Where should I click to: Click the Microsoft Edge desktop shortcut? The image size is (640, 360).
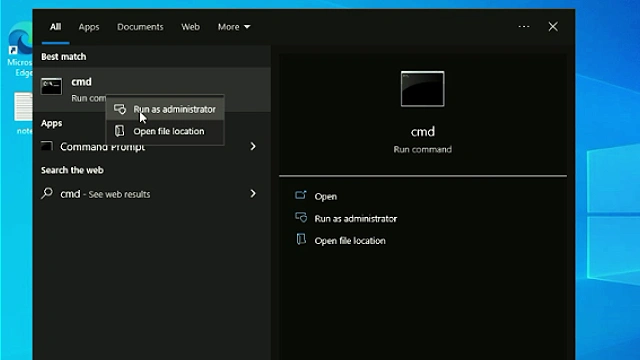point(20,50)
